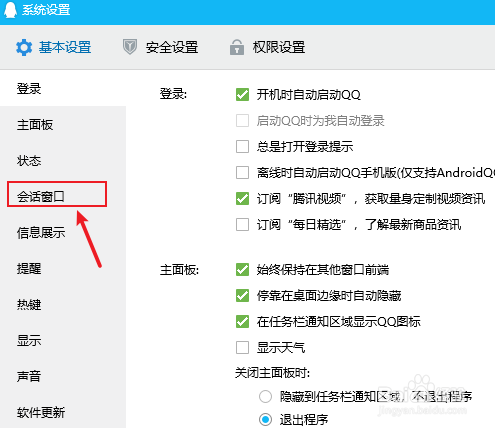Check 订阅“每日精选” subscription

click(x=242, y=225)
